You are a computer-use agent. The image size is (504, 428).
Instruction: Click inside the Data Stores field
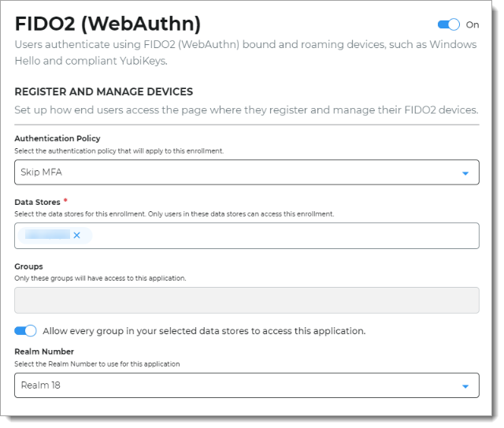pyautogui.click(x=246, y=236)
